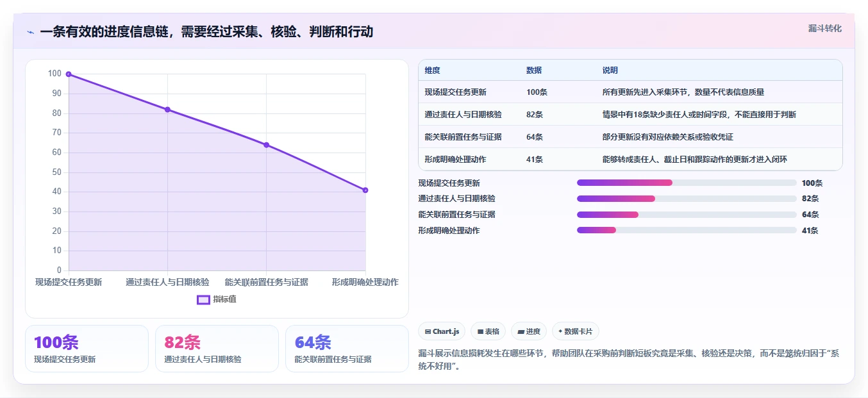The width and height of the screenshot is (868, 398).
Task: Click the main title 一条有效的进度信息链
Action: pyautogui.click(x=206, y=32)
